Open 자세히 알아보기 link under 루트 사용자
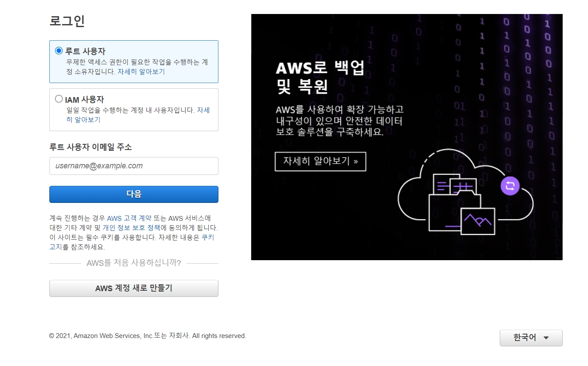The height and width of the screenshot is (366, 588). 141,72
